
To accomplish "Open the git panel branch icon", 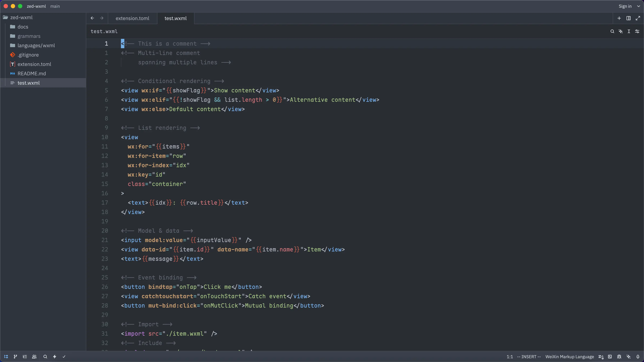I will pos(15,356).
